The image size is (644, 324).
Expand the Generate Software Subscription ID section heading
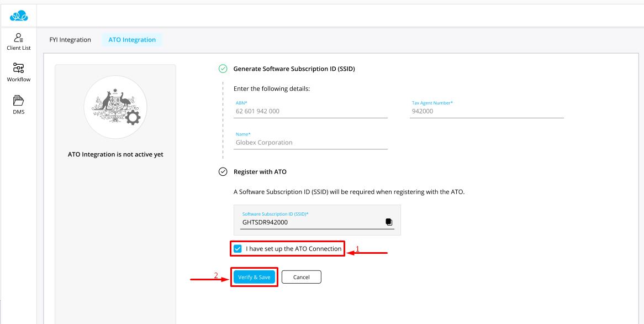coord(294,69)
